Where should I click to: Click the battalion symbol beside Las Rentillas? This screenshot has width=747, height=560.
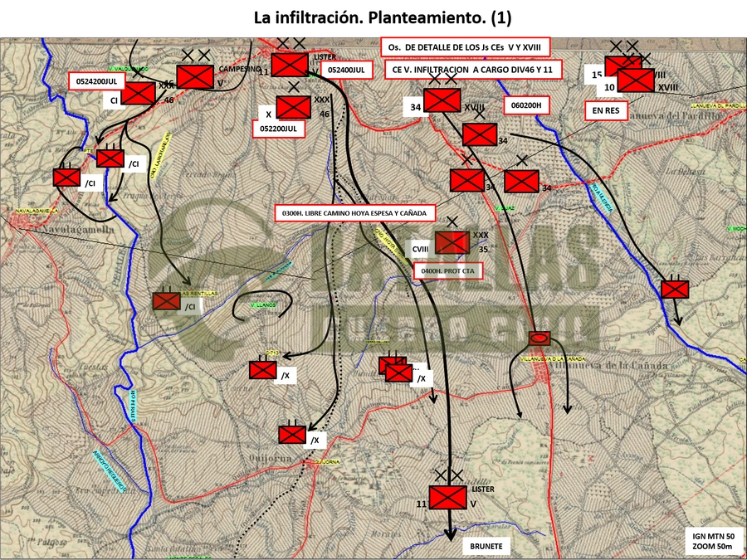pyautogui.click(x=166, y=301)
